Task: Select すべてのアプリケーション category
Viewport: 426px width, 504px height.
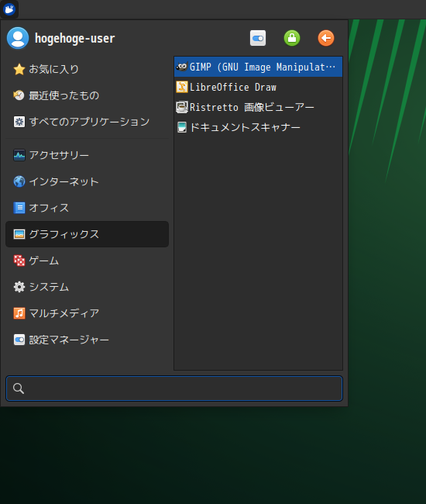Action: click(x=87, y=122)
